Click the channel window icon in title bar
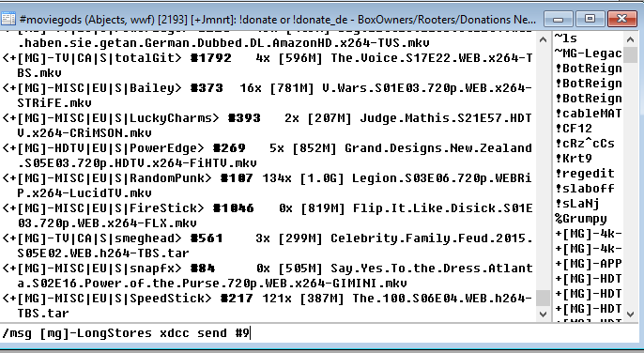The image size is (644, 353). click(8, 19)
